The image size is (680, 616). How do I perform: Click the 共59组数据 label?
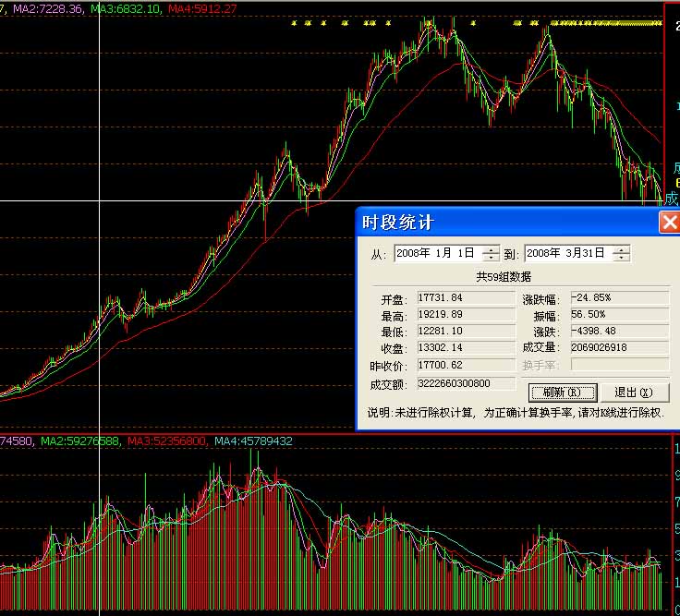503,276
